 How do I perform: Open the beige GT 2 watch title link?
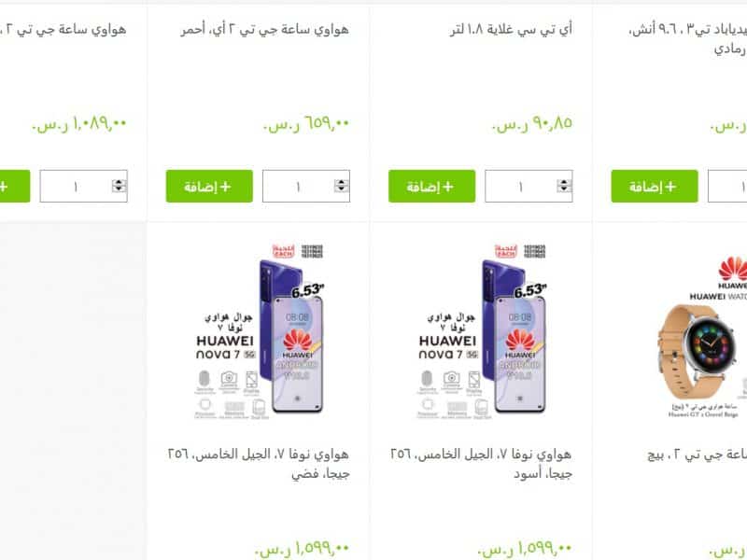coord(697,455)
